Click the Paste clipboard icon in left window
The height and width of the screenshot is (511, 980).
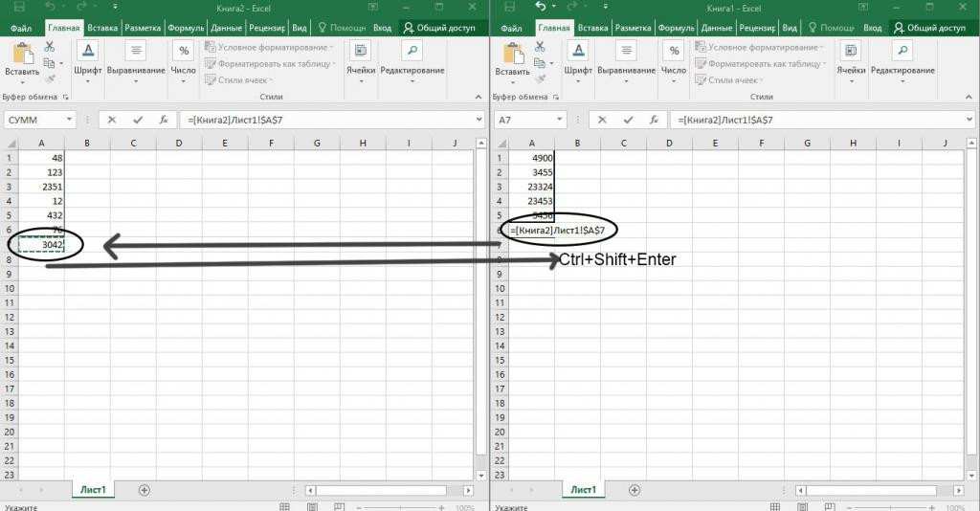[23, 54]
